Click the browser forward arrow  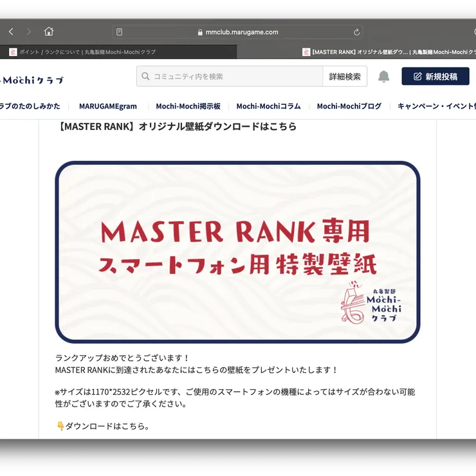point(29,32)
